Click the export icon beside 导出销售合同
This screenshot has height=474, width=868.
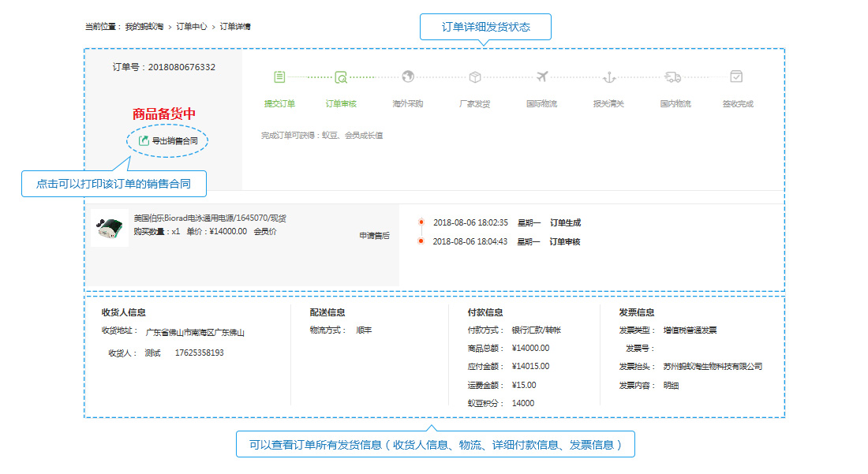coord(144,140)
